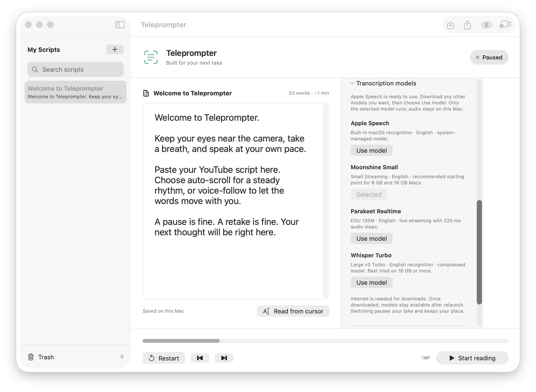Jump to the previous section

(200, 358)
